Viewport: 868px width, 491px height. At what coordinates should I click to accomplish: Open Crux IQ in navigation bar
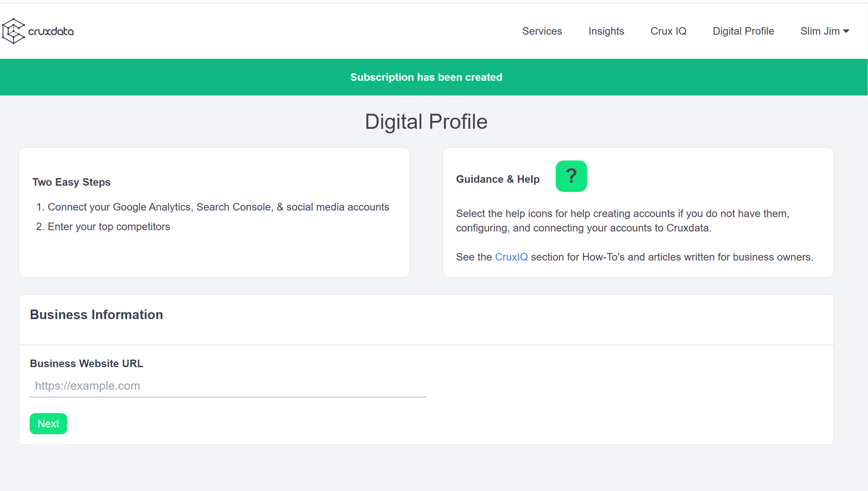point(668,31)
